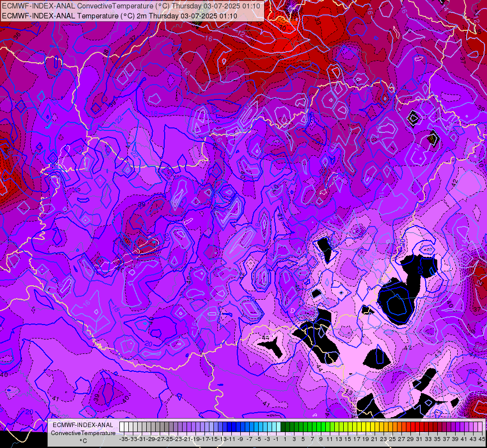The height and width of the screenshot is (448, 487).
Task: Click the legend scale value 23
Action: 384,439
